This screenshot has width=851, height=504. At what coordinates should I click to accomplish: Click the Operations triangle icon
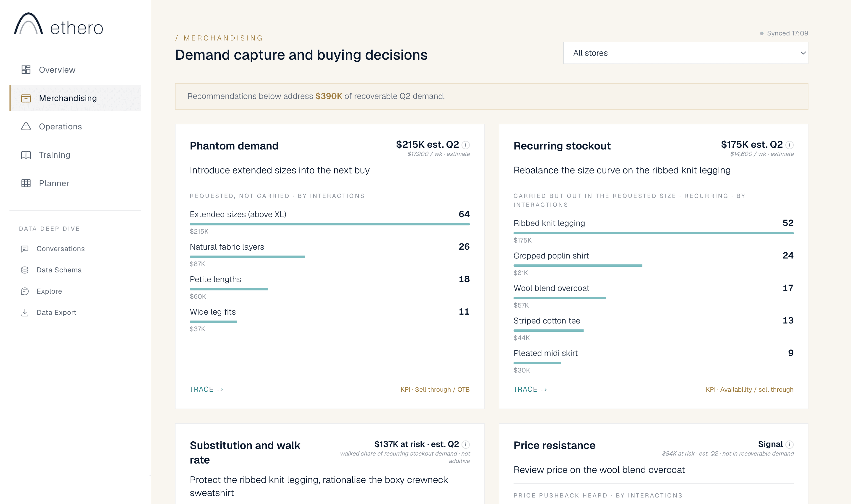[x=26, y=126]
